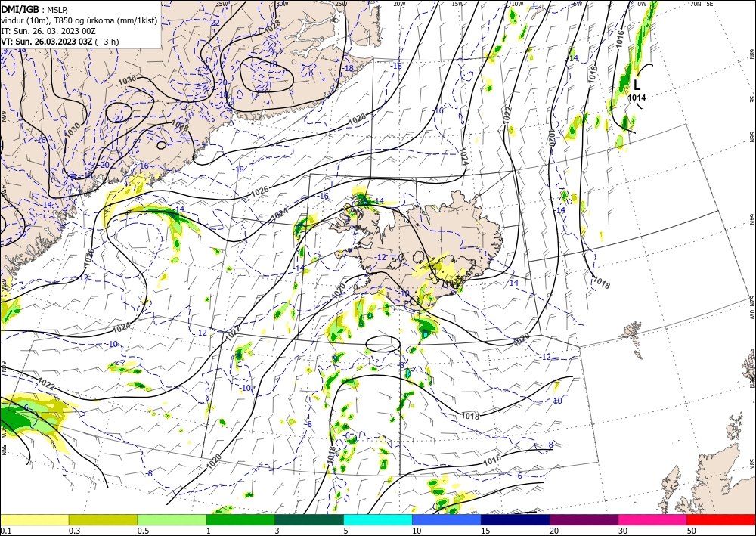Click the '50' legend scale value
The width and height of the screenshot is (756, 536).
[692, 531]
